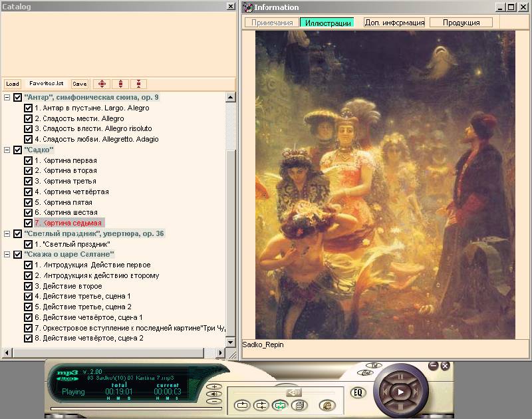532x419 pixels.
Task: Click the catalog list scroll-down arrow
Action: (x=230, y=342)
